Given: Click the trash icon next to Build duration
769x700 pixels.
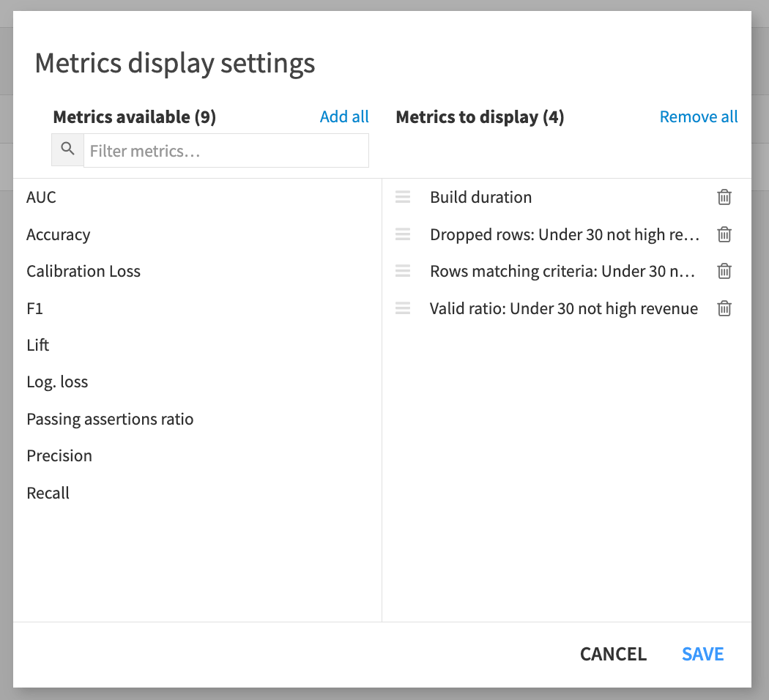Looking at the screenshot, I should pos(724,197).
